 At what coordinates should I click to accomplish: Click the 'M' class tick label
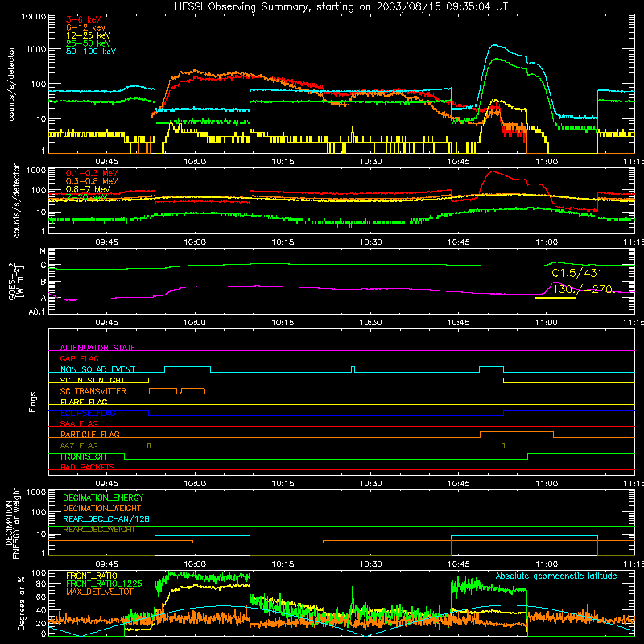[x=43, y=251]
